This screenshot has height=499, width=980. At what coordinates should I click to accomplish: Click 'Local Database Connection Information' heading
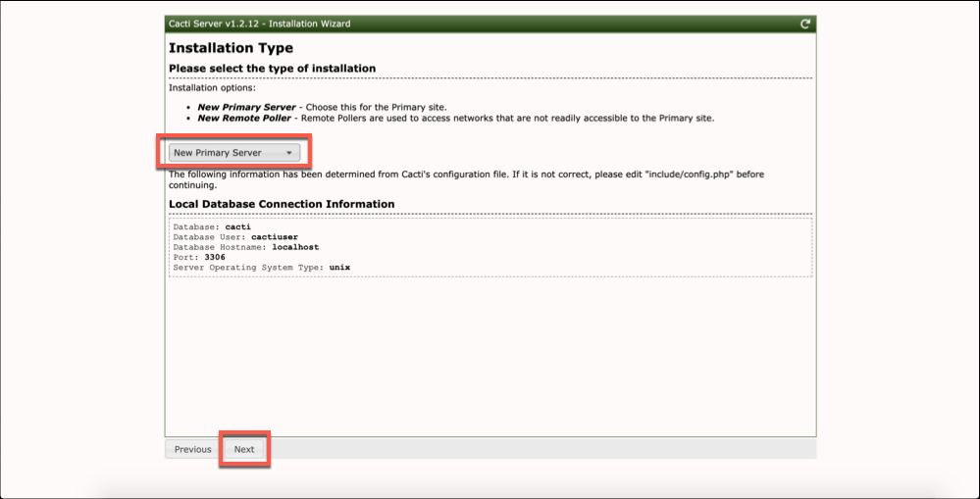tap(282, 204)
